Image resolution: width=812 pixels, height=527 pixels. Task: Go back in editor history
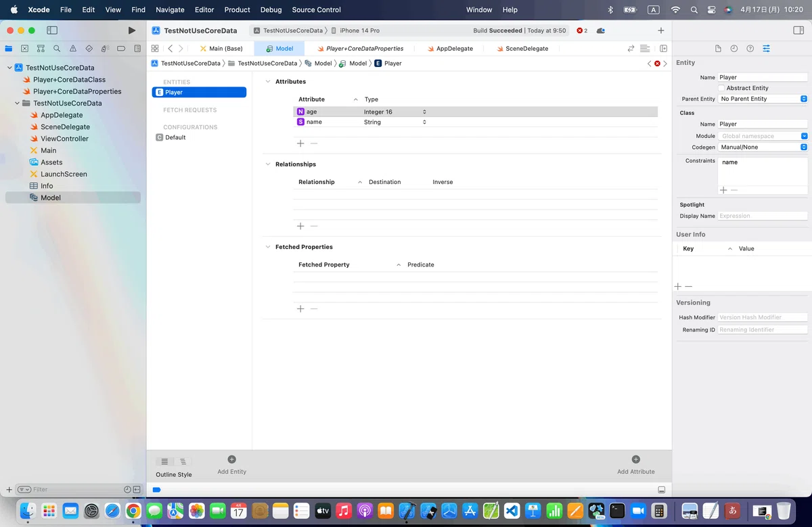coord(170,49)
